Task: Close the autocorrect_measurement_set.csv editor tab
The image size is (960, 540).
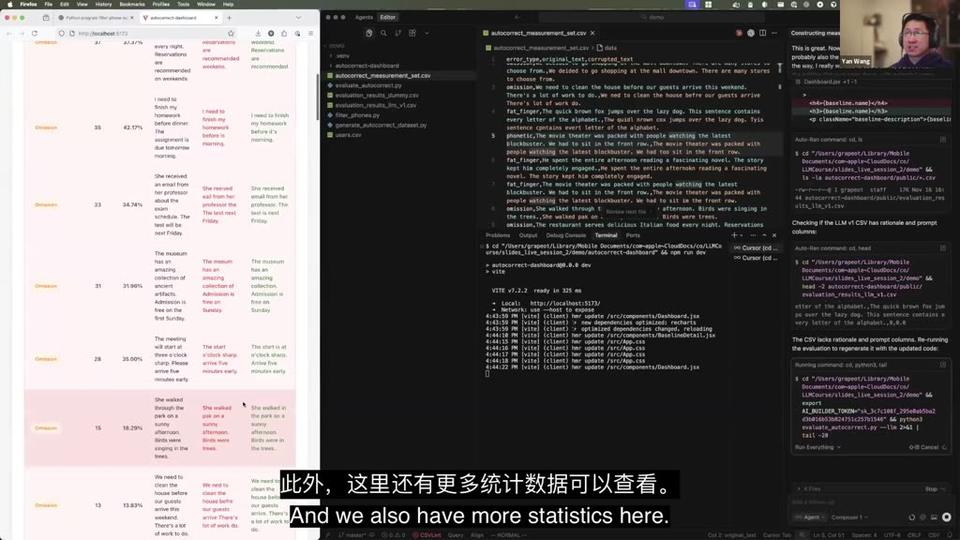Action: pyautogui.click(x=593, y=33)
